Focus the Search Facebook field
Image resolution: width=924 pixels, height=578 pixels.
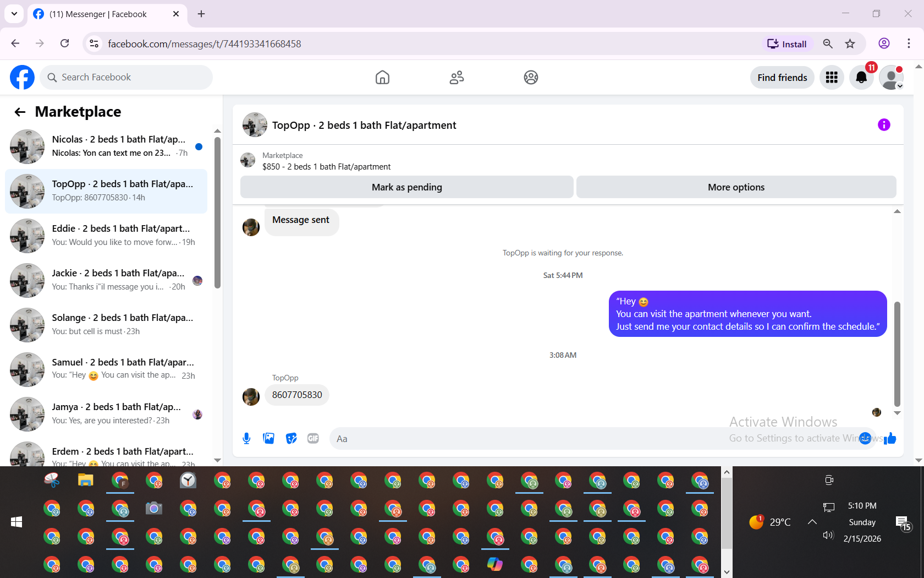(x=127, y=78)
